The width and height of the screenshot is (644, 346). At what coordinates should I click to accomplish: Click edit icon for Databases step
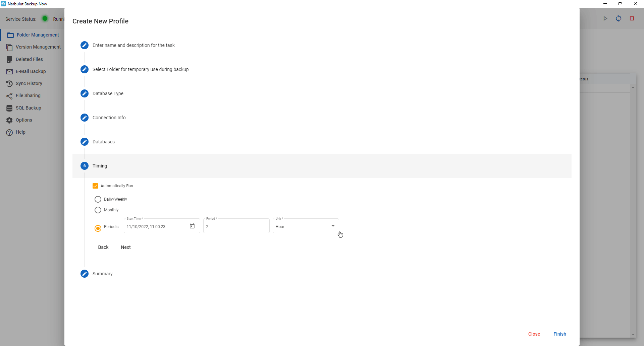(x=85, y=142)
